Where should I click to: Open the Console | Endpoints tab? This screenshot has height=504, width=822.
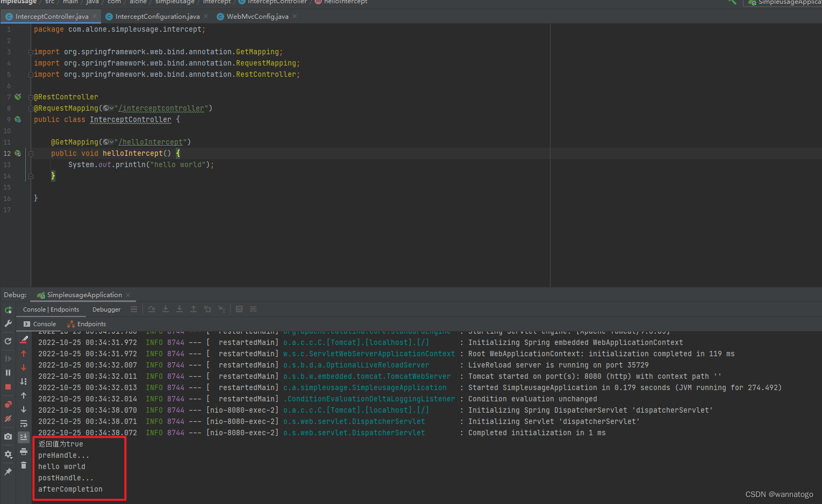tap(51, 309)
